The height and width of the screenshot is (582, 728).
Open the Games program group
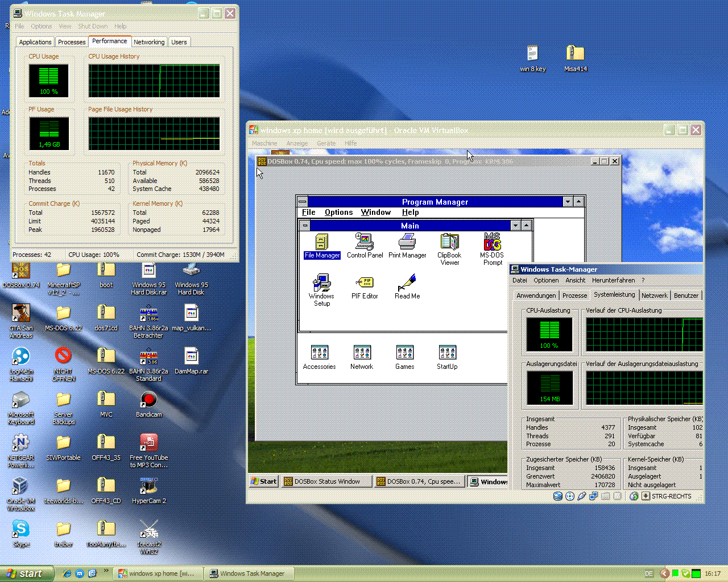(x=404, y=357)
